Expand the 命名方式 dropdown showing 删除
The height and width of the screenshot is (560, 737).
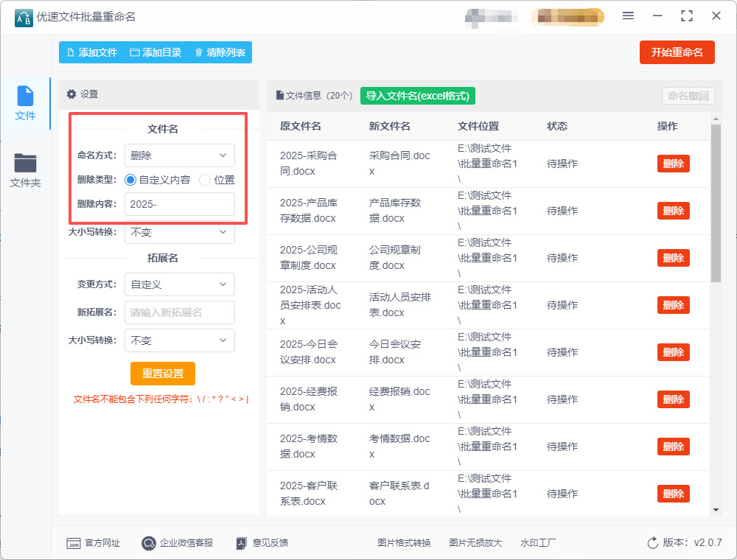click(180, 155)
